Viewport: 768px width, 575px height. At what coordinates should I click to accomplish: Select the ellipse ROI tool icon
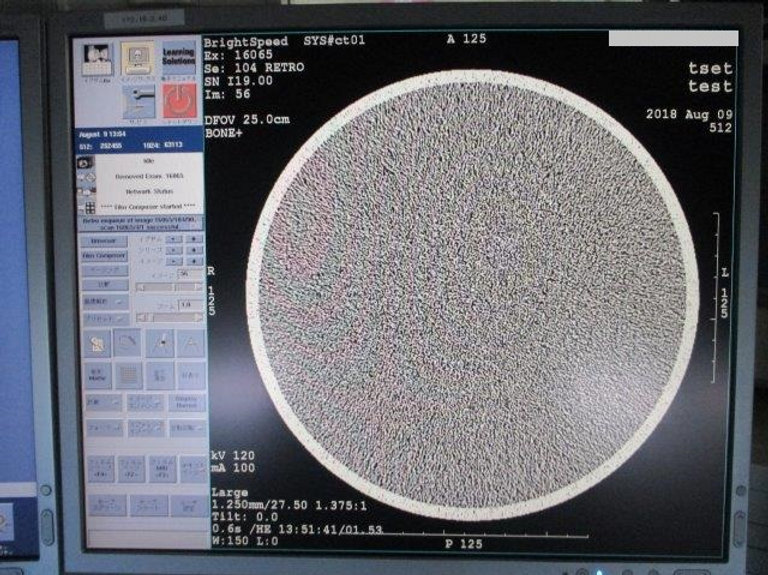[128, 343]
